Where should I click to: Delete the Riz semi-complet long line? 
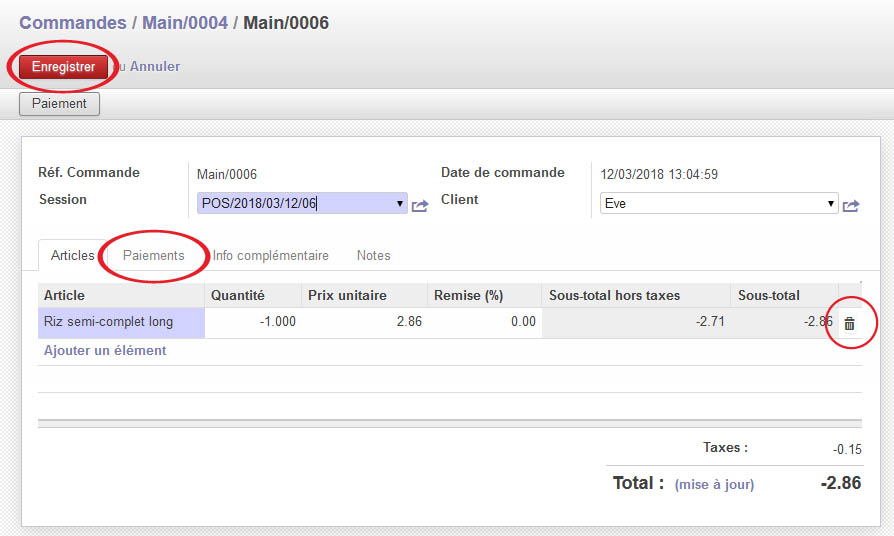click(849, 323)
